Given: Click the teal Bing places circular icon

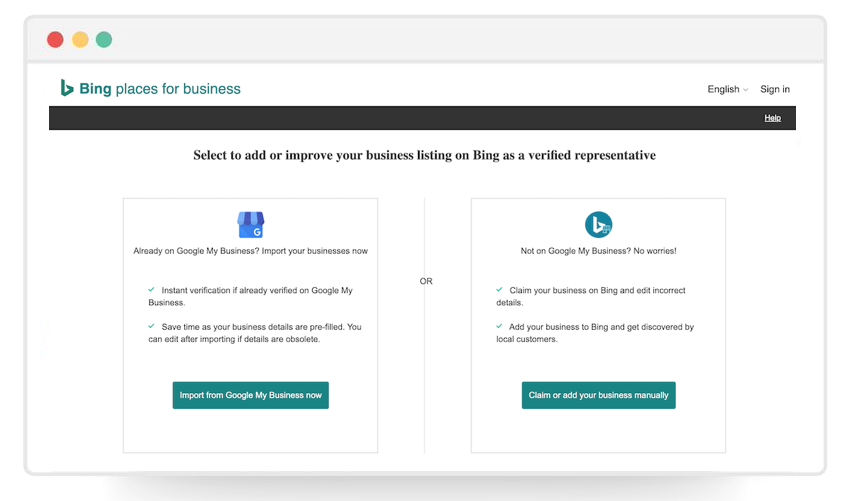Looking at the screenshot, I should (x=598, y=224).
